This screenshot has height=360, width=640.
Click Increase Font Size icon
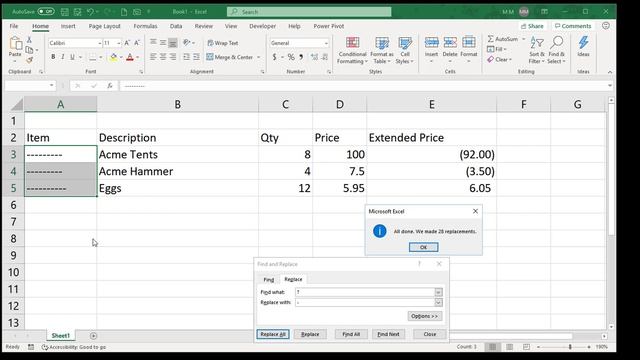click(127, 43)
